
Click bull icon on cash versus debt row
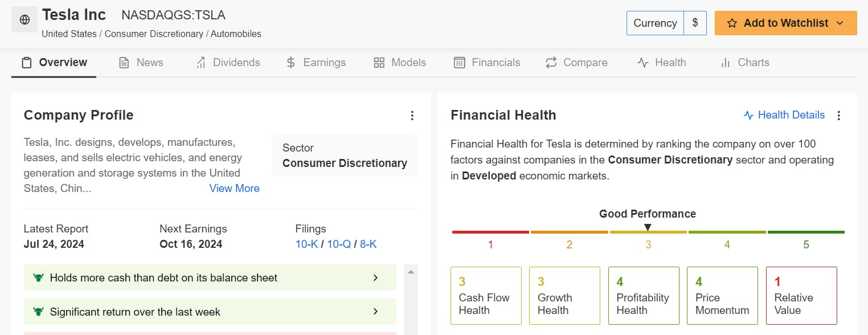click(x=39, y=278)
